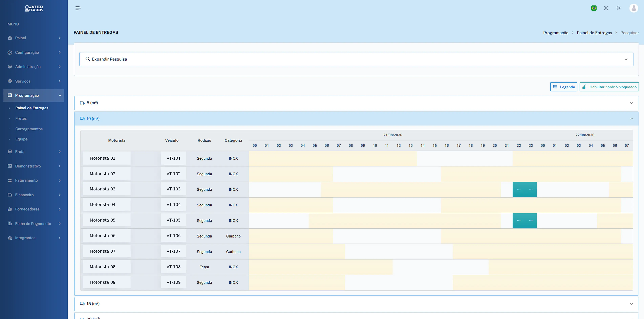Open the user avatar profile menu
This screenshot has width=644, height=319.
pos(634,8)
